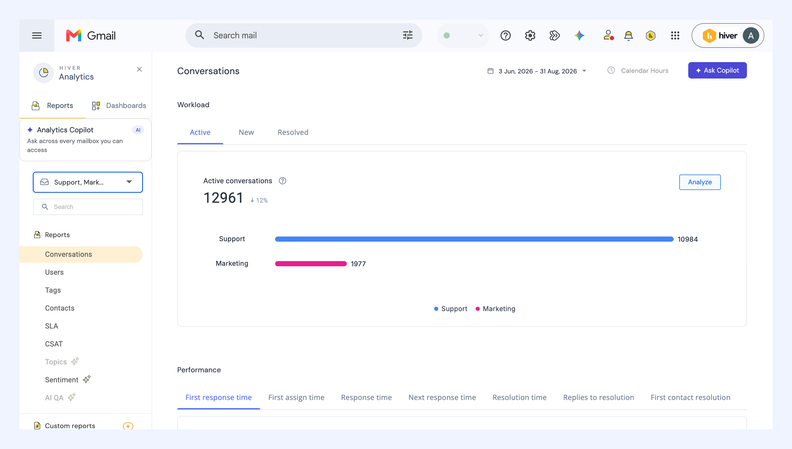Click sparkle icon next to AI QA
792x449 pixels.
72,397
